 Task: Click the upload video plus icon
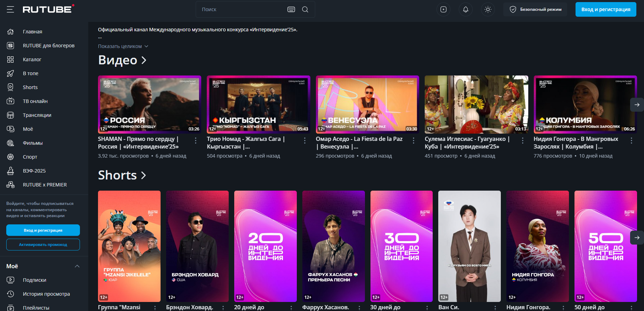point(443,9)
